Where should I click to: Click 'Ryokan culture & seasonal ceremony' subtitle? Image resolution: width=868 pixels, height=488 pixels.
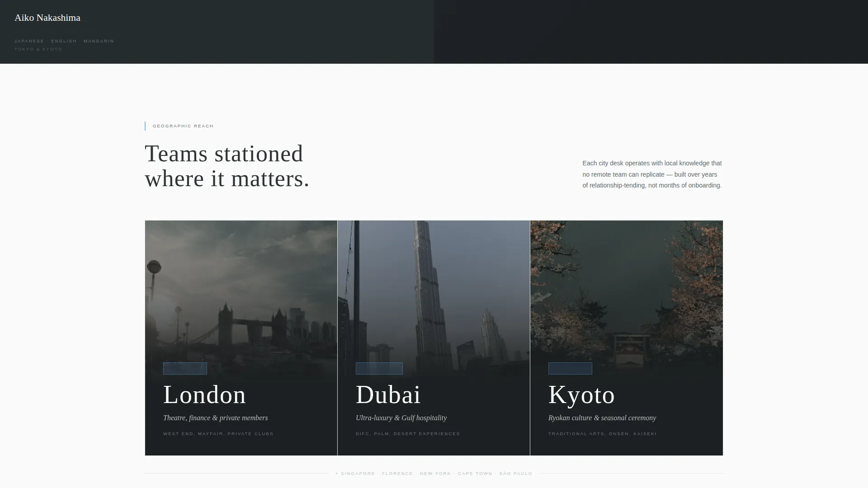(x=602, y=418)
